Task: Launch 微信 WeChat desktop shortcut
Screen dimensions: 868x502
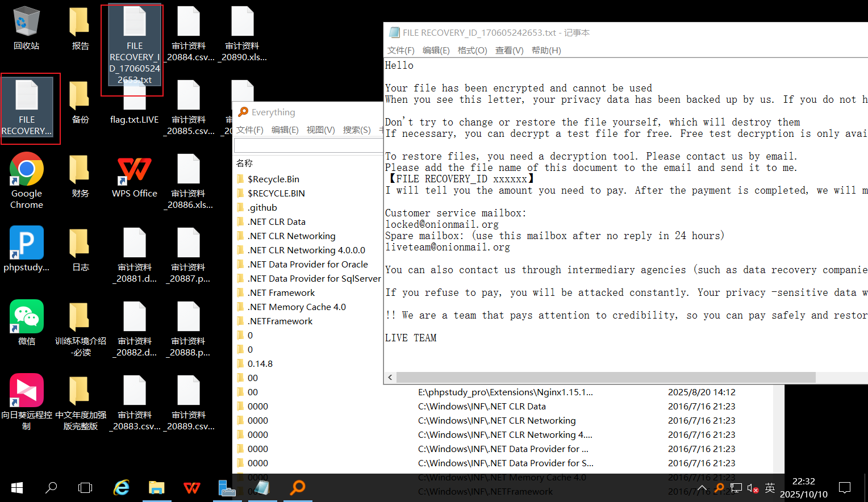Action: click(x=27, y=323)
